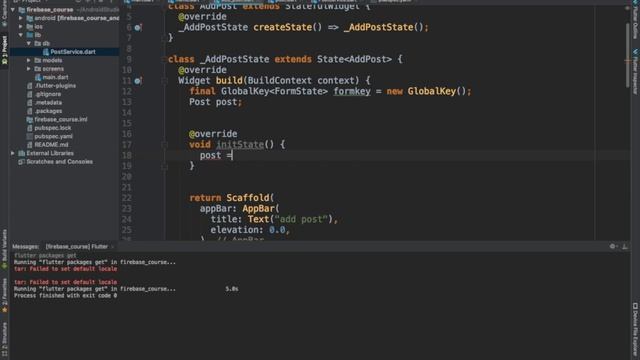Click the lib folder icon

pos(30,35)
